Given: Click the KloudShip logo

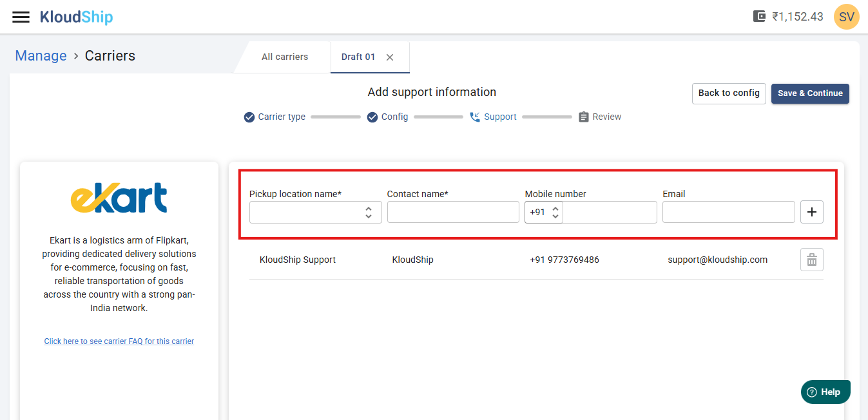Looking at the screenshot, I should click(76, 17).
